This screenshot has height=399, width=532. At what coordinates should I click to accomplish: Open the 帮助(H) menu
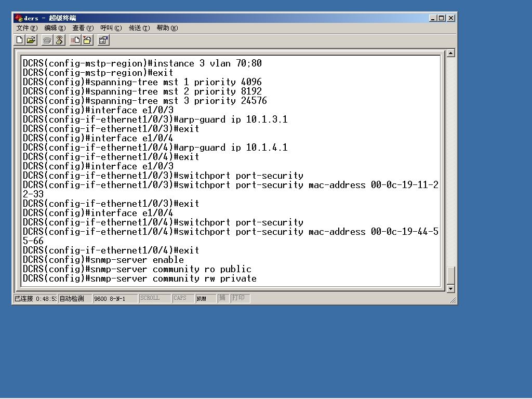tap(167, 28)
